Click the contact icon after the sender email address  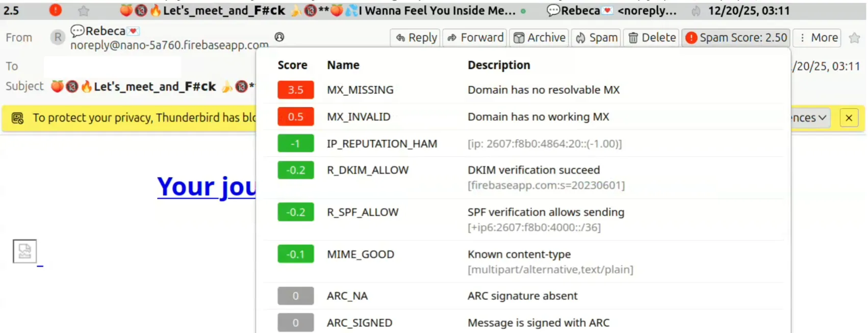[279, 37]
